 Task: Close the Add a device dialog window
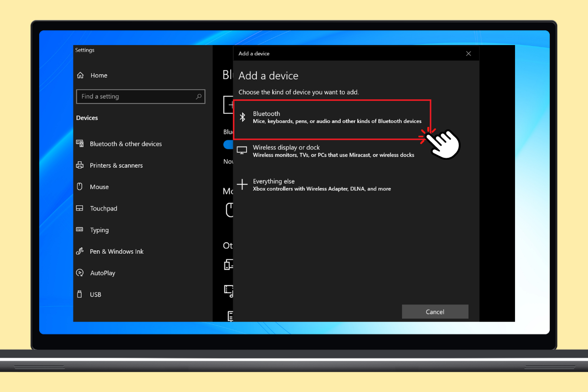tap(468, 53)
